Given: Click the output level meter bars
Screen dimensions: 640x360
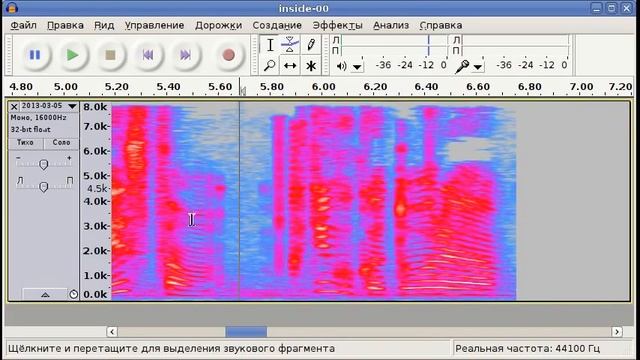Looking at the screenshot, I should coord(393,45).
